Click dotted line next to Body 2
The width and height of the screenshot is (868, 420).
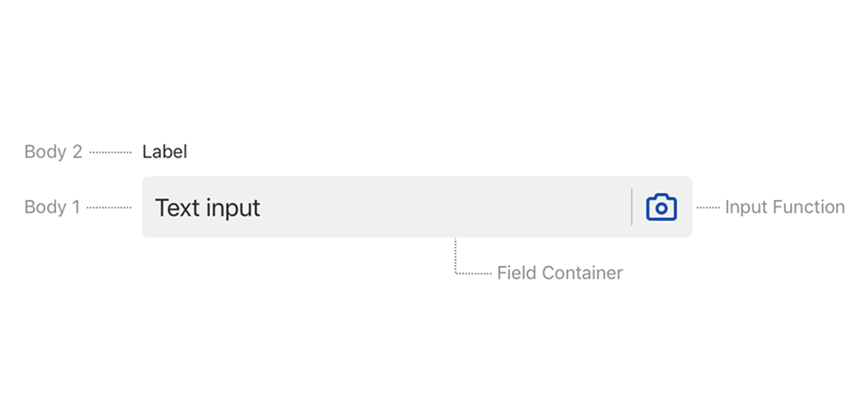click(110, 152)
